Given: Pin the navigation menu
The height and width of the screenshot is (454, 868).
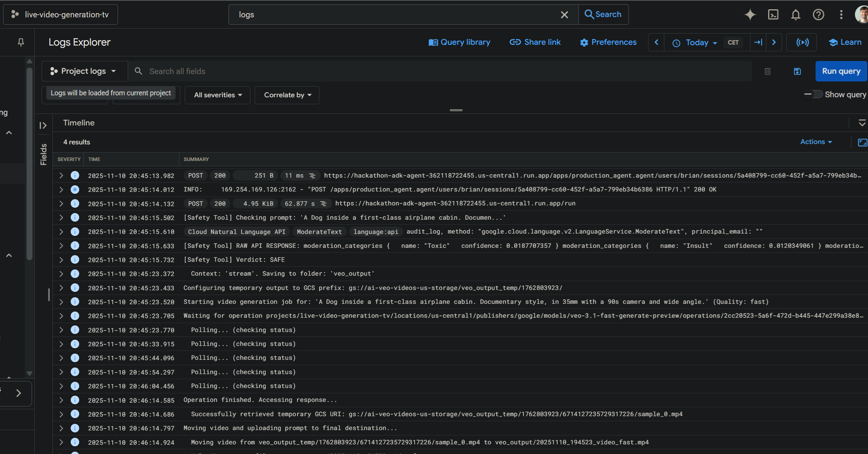Looking at the screenshot, I should coord(21,42).
